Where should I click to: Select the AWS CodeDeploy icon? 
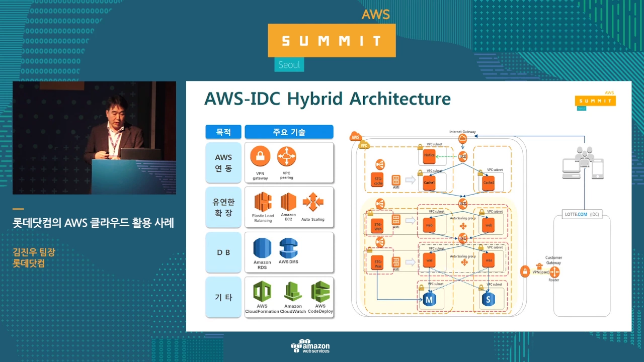coord(320,292)
